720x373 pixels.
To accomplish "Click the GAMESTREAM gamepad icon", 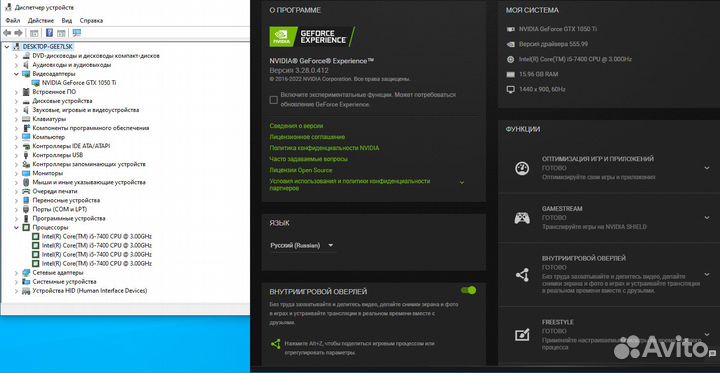I will [522, 218].
